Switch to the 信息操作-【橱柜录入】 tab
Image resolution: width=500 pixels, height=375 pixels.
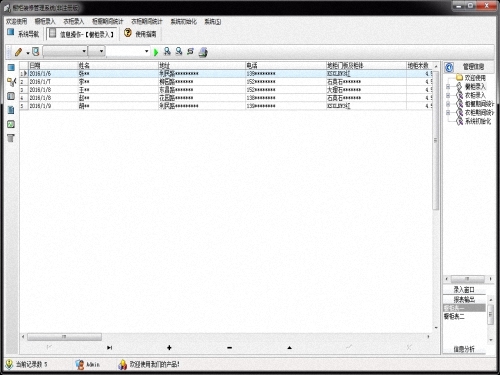[82, 34]
